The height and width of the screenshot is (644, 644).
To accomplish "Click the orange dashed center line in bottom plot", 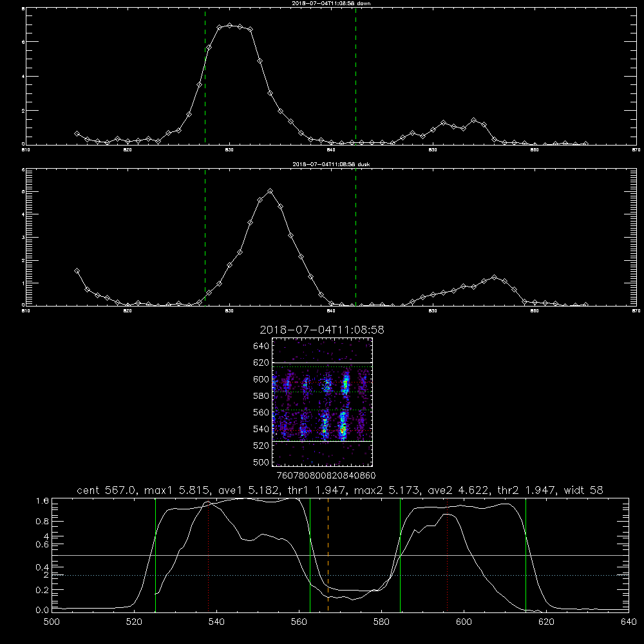I will click(x=328, y=554).
